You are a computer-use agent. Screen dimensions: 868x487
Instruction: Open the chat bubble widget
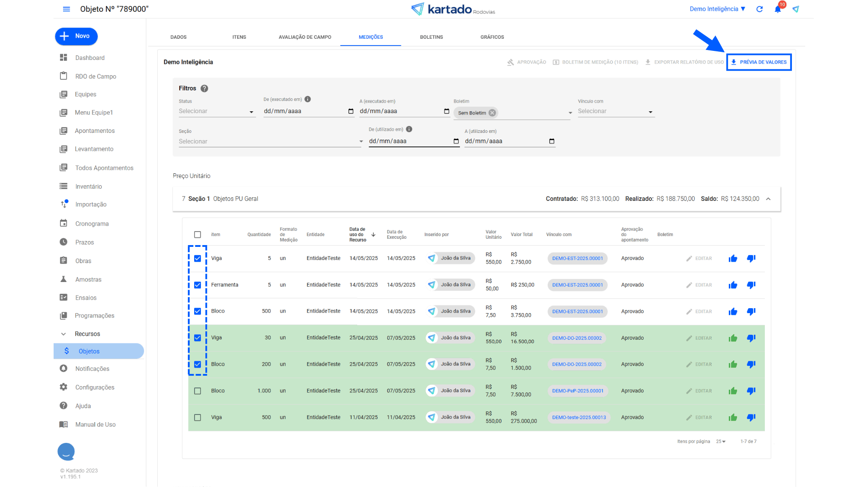(66, 451)
